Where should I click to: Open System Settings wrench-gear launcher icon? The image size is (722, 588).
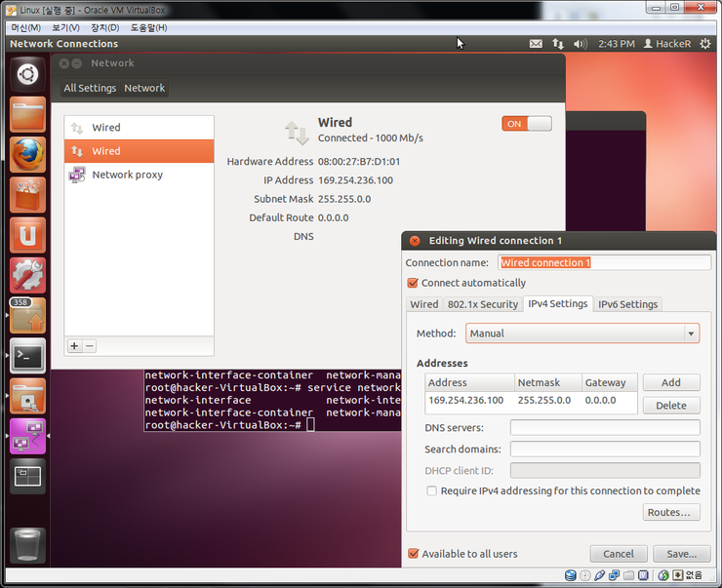click(x=27, y=275)
